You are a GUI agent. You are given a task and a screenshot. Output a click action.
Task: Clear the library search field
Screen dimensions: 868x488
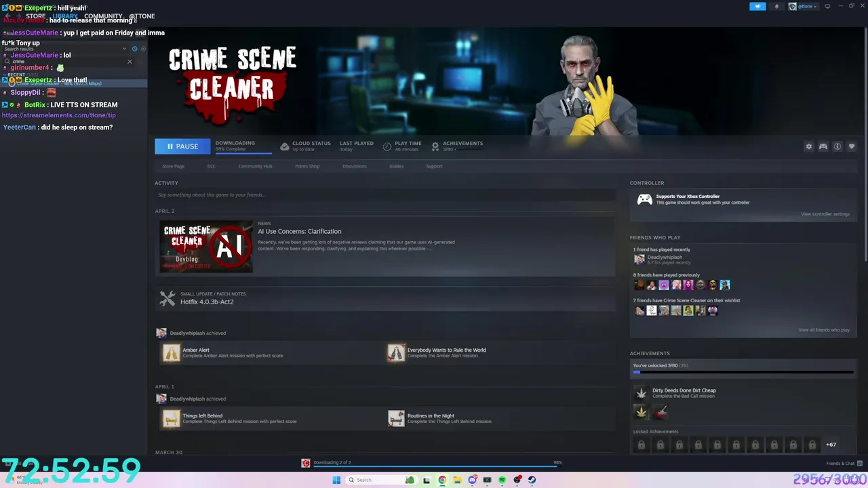130,62
